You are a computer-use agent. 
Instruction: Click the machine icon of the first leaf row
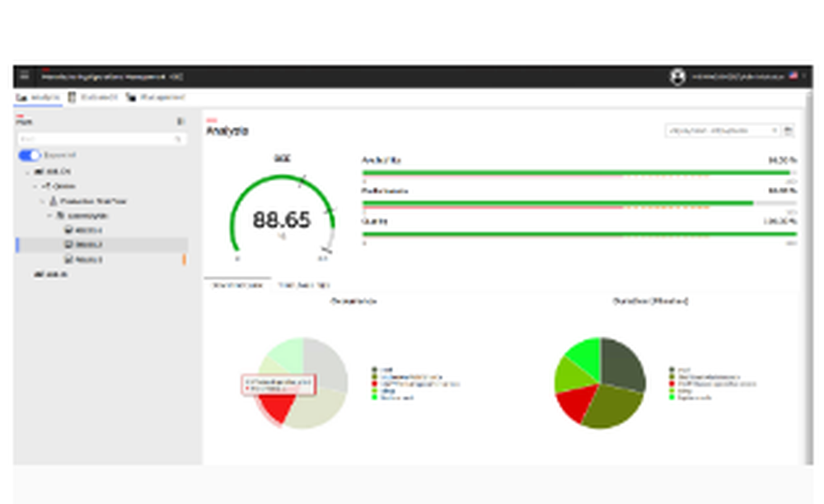click(68, 230)
